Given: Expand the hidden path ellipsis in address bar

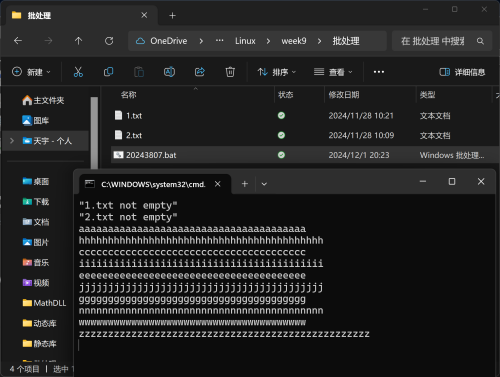Looking at the screenshot, I should pos(219,41).
